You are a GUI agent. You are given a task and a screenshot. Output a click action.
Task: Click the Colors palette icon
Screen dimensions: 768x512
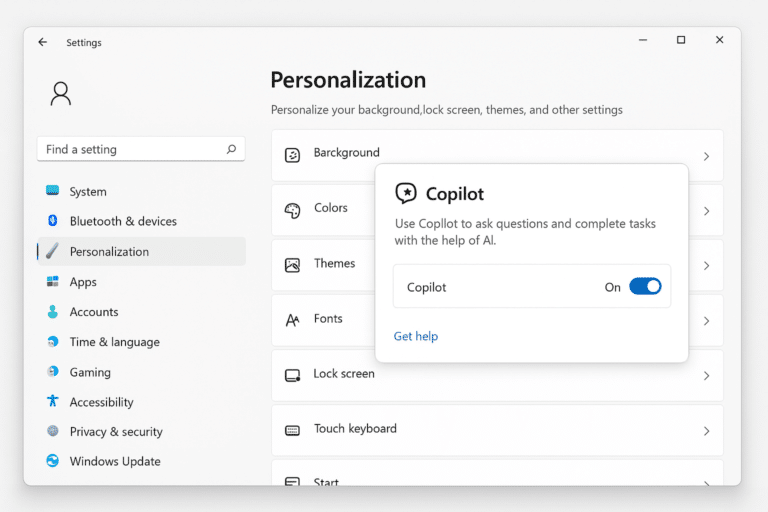point(292,210)
